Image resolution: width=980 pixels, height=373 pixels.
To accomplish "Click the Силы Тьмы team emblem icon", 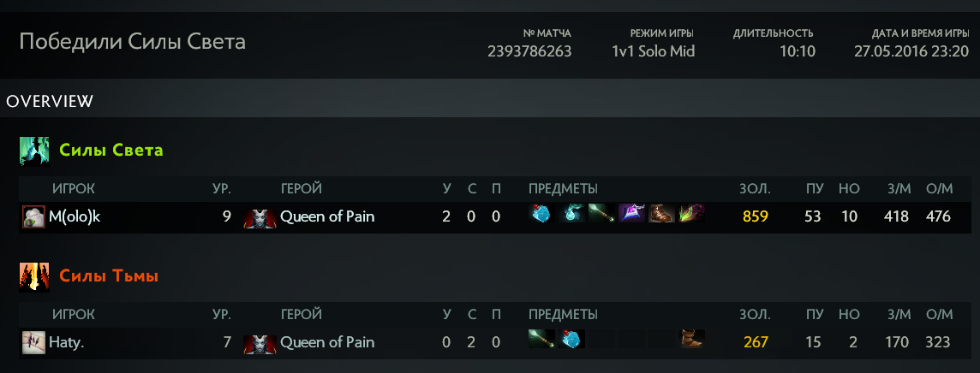I will click(x=33, y=276).
